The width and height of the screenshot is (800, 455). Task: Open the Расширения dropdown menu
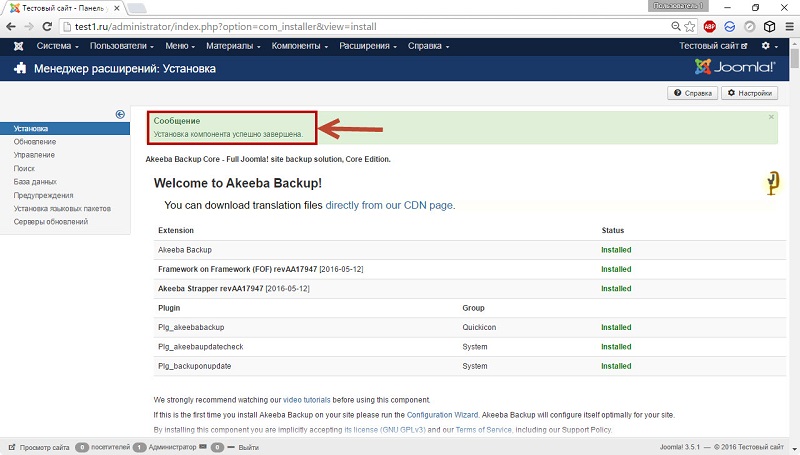pos(368,46)
